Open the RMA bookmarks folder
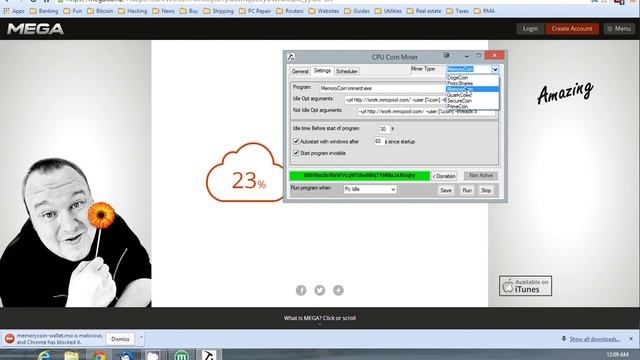The image size is (640, 360). [484, 11]
